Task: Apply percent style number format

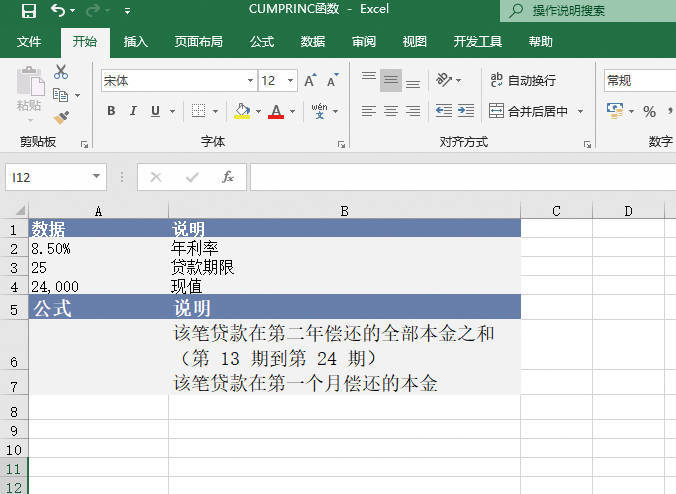Action: point(649,111)
